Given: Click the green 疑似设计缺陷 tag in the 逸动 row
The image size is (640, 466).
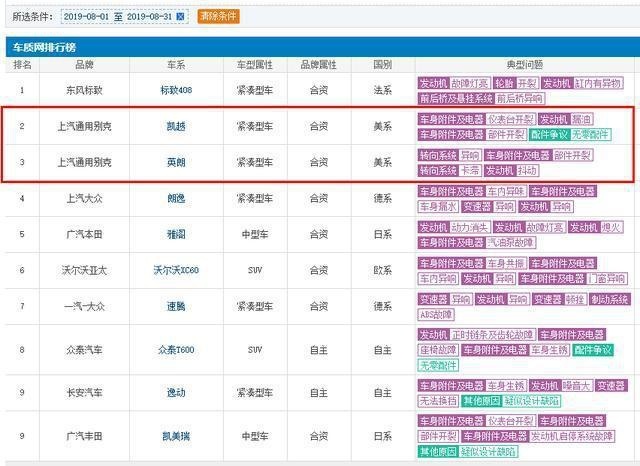Looking at the screenshot, I should click(531, 401).
